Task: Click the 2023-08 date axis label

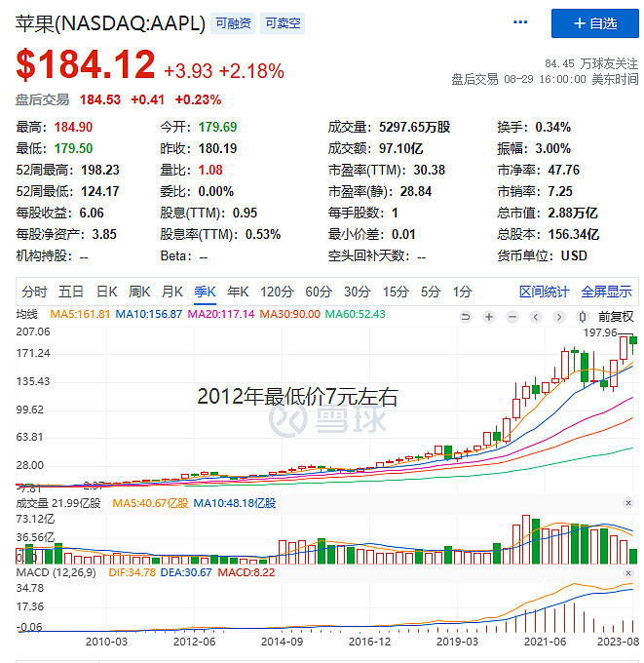Action: pos(618,642)
